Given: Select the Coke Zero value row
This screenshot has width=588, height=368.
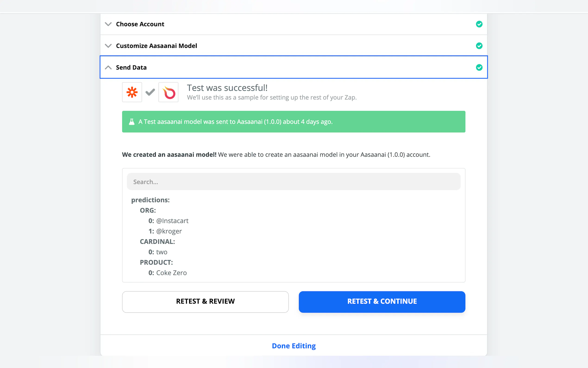Looking at the screenshot, I should (x=167, y=273).
